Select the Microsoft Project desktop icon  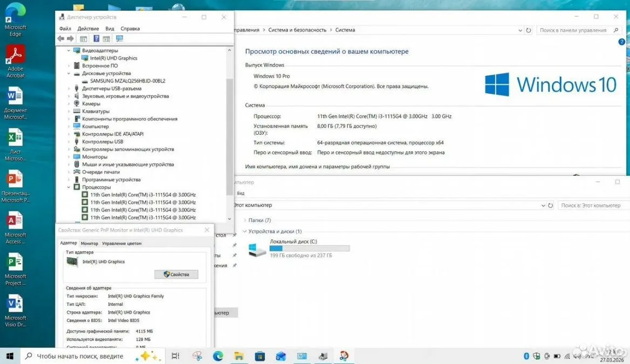[x=15, y=269]
